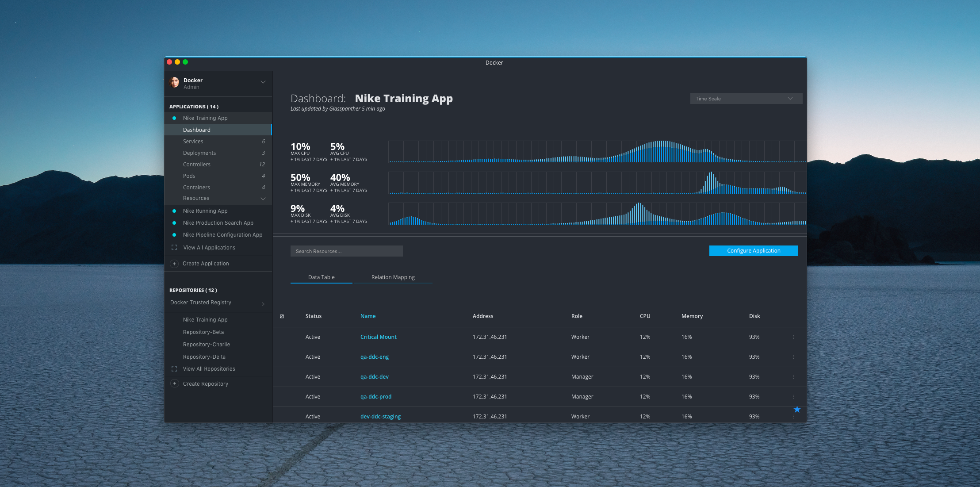Click status dot beside Nike Running App
This screenshot has width=980, height=487.
coord(174,211)
